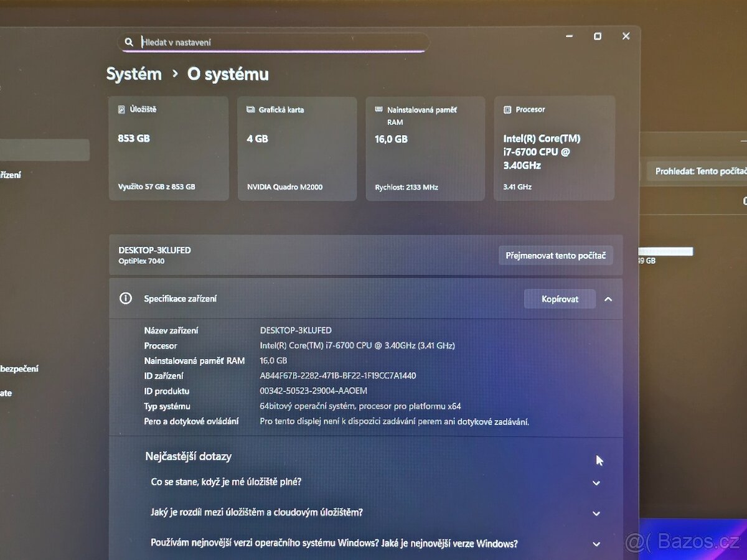
Task: Copy device specs with Kopírovat
Action: point(560,299)
